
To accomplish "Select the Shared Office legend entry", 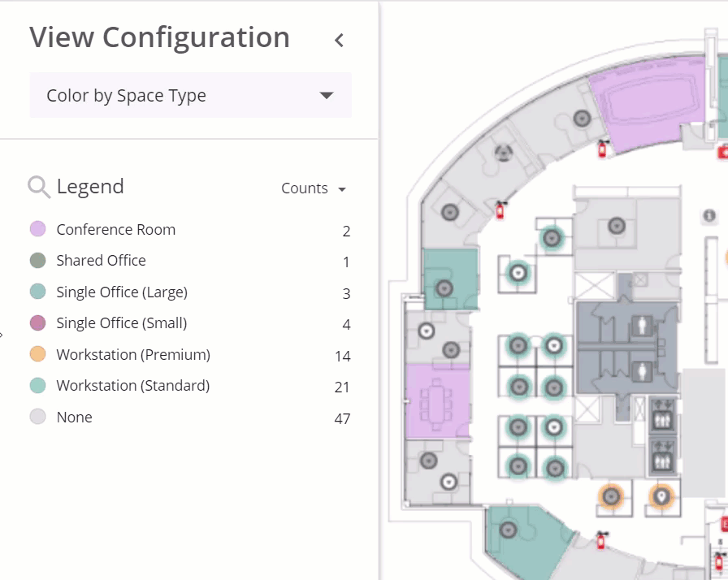I will coord(101,261).
